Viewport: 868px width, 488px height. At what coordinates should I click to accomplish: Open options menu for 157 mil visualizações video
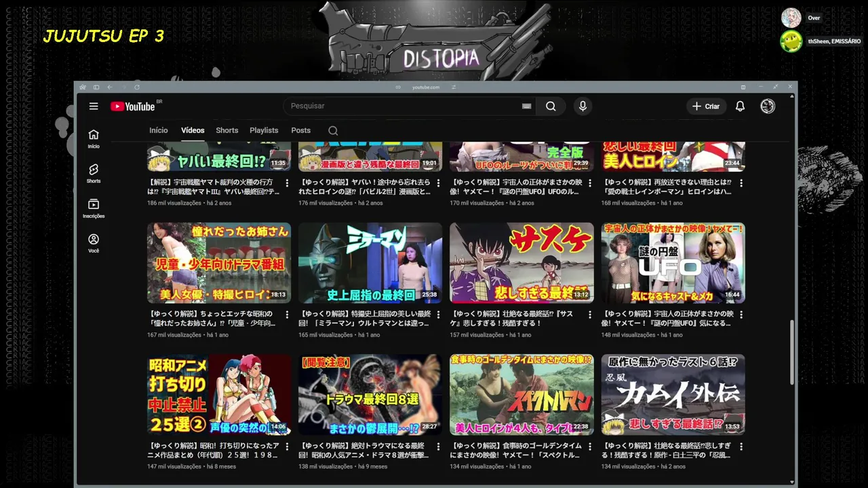pyautogui.click(x=589, y=314)
